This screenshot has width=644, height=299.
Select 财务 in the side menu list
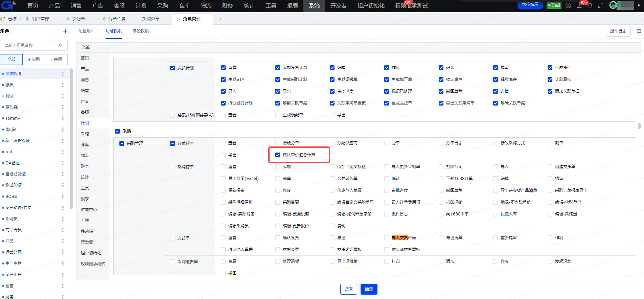(85, 166)
